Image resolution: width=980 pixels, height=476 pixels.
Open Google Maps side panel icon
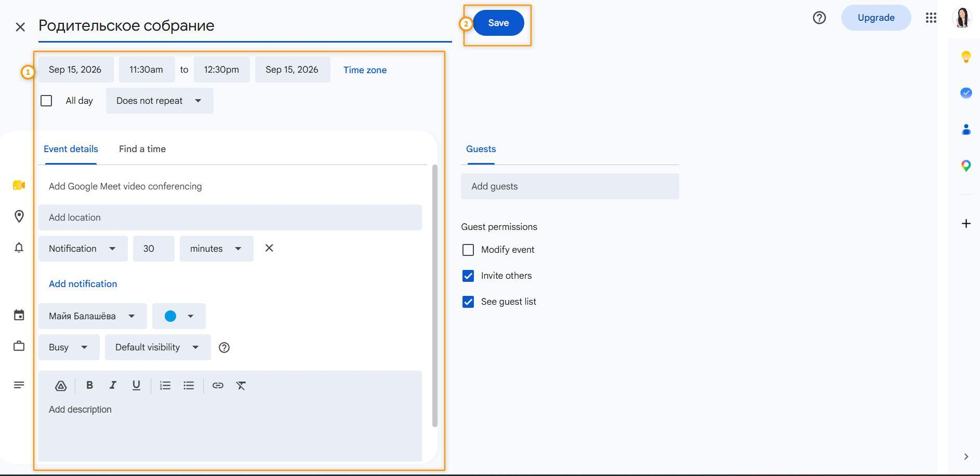click(966, 166)
